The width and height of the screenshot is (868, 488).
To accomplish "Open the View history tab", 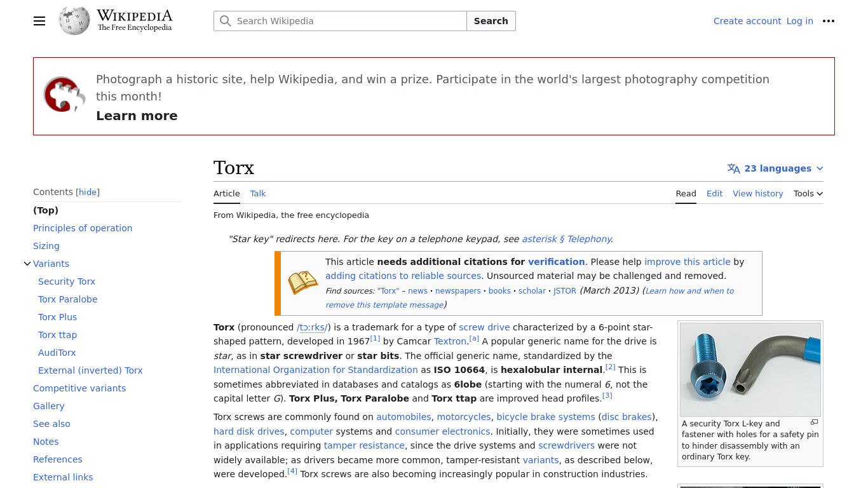I will [758, 194].
